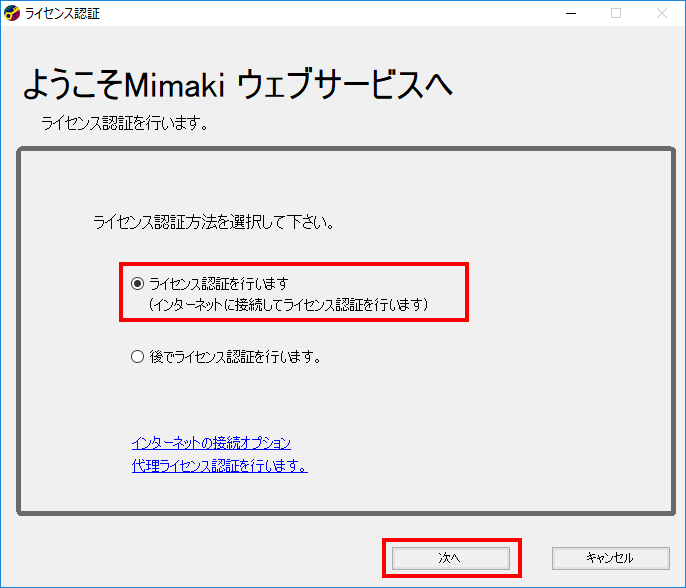Click the ライセンス認証方法を選択して下さい text

pos(214,222)
